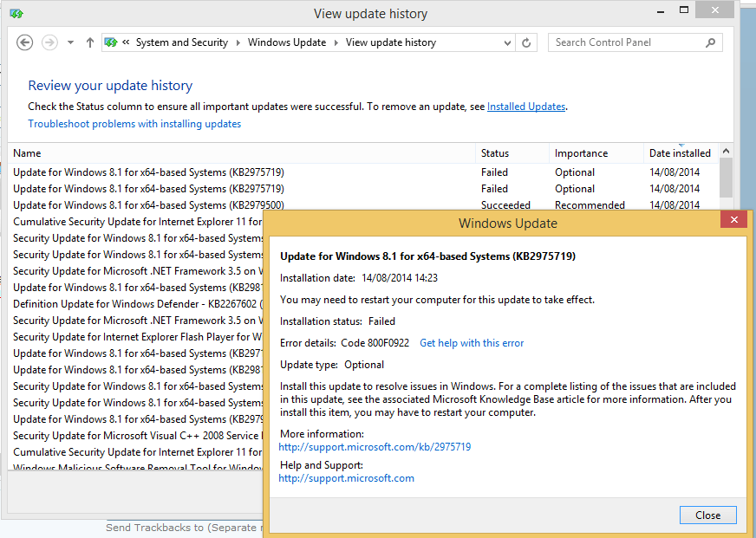The image size is (756, 538).
Task: Select View update history breadcrumb
Action: point(390,42)
